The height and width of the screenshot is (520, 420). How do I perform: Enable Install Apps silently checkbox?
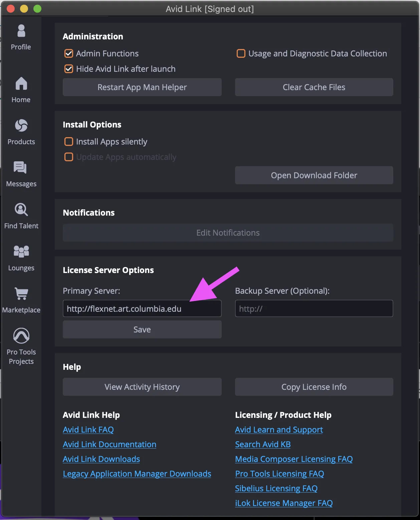click(69, 142)
